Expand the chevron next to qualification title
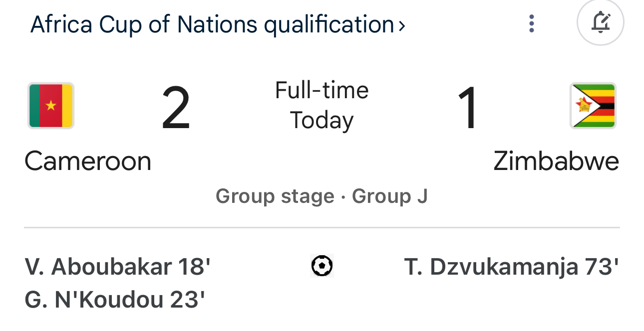The image size is (644, 331). [x=402, y=25]
